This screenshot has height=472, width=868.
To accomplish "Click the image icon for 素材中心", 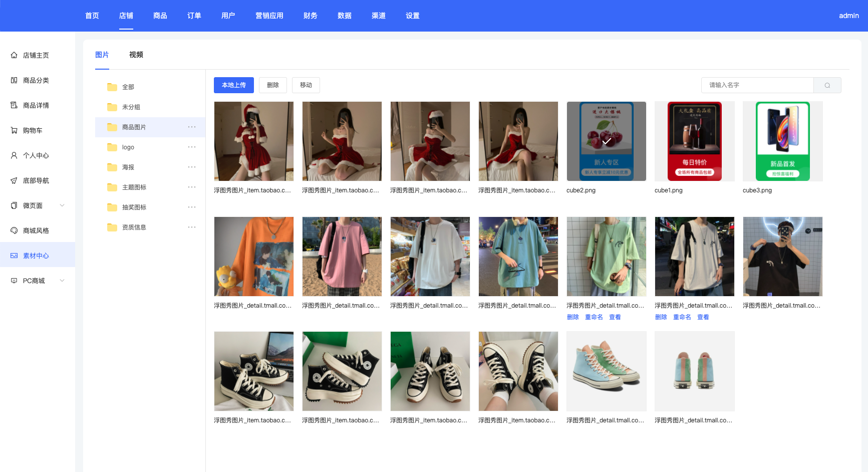I will [x=14, y=256].
